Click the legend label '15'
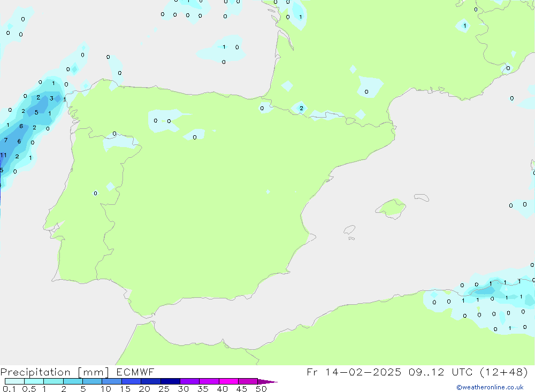 125,389
